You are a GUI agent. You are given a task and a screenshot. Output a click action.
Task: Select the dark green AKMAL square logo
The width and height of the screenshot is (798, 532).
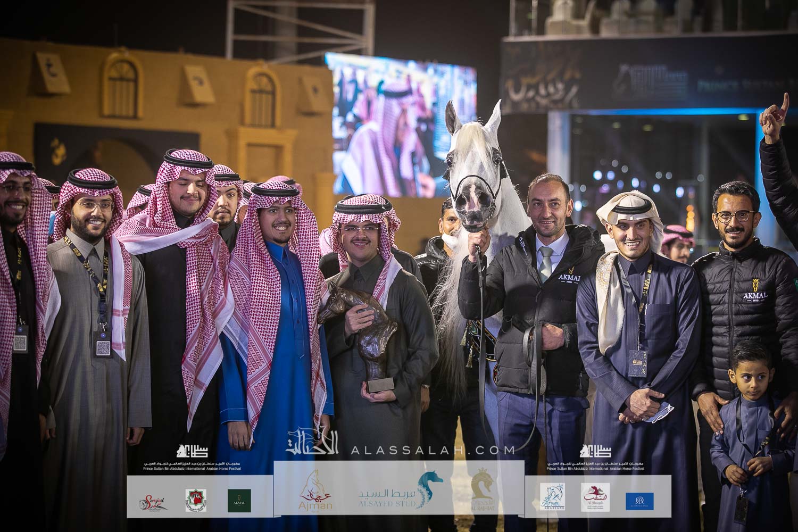(x=239, y=501)
